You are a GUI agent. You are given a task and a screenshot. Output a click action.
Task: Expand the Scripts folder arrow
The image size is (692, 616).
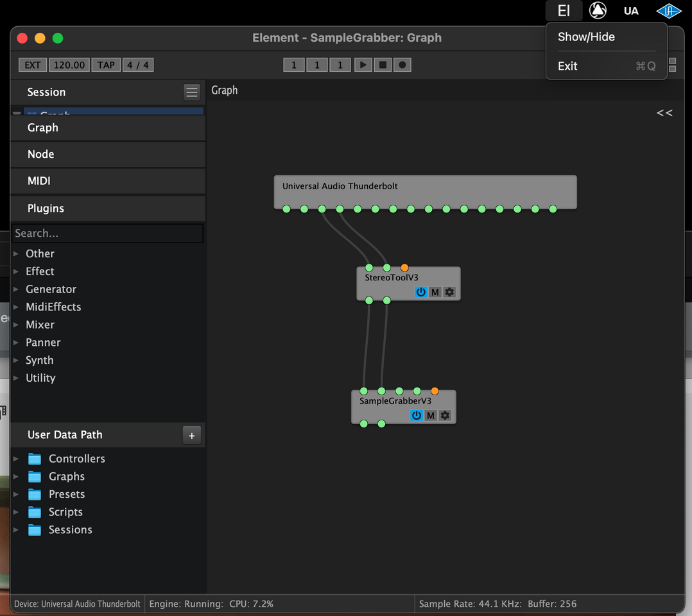coord(16,512)
